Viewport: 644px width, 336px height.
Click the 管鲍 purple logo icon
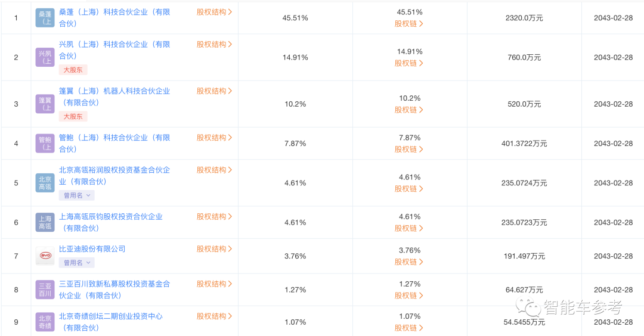45,143
